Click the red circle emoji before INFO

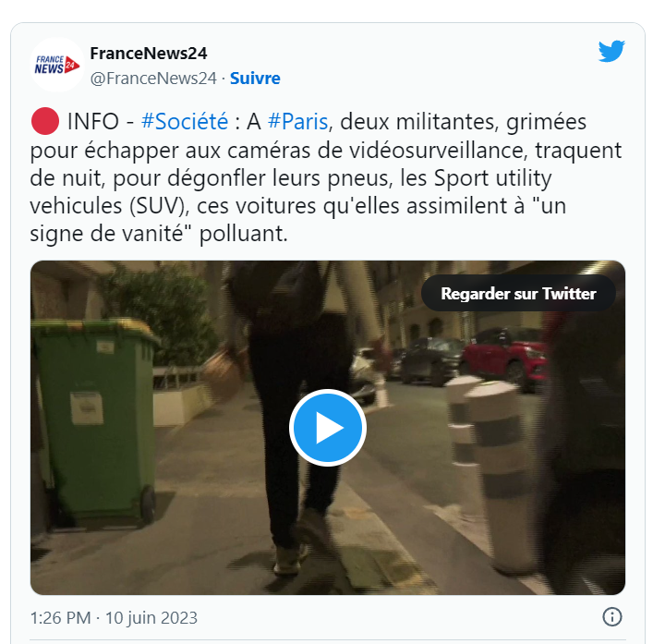[x=45, y=121]
